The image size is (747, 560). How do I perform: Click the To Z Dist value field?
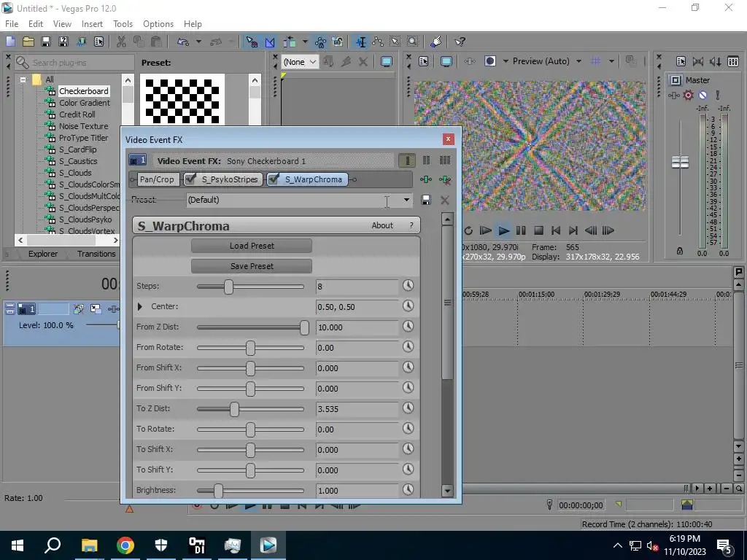(357, 409)
